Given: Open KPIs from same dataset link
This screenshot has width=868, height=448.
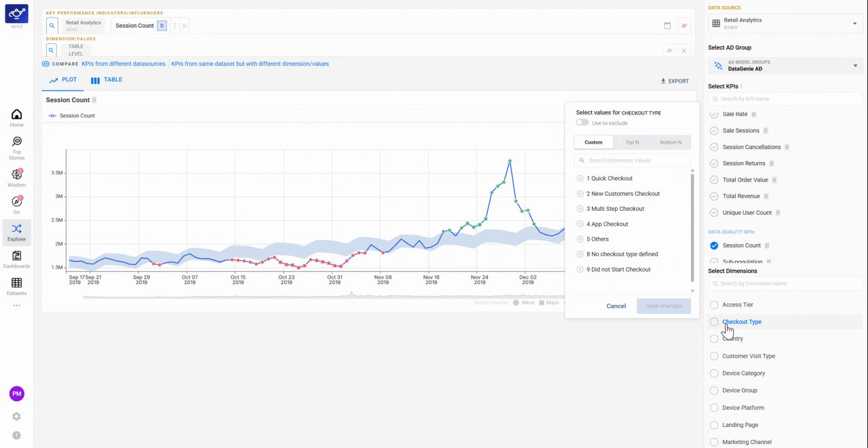Looking at the screenshot, I should point(250,64).
